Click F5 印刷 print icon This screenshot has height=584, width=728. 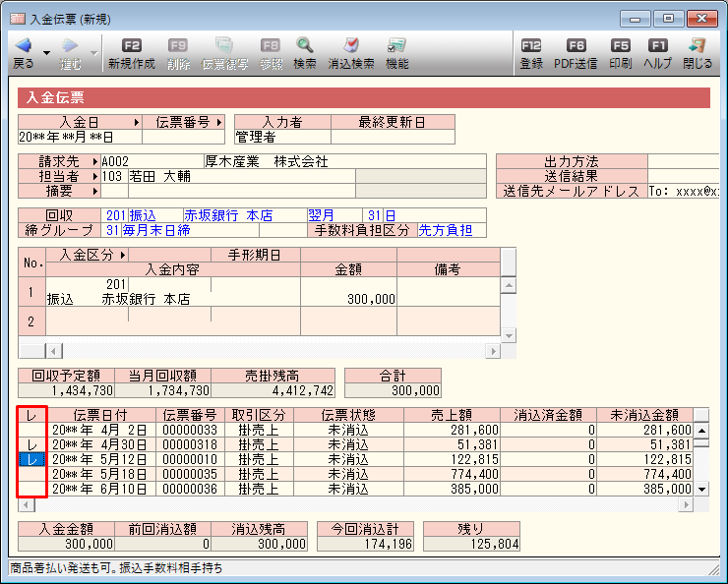[621, 45]
